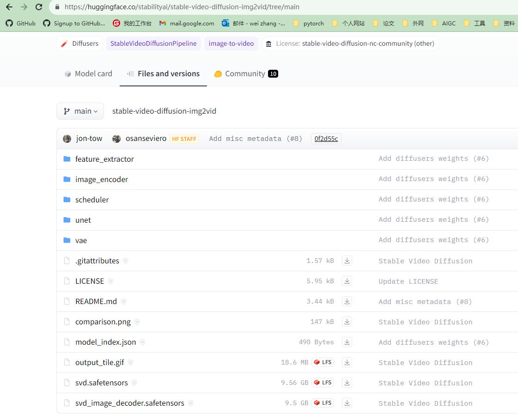Download output_tile.gif with its download icon
Screen dimensions: 518x420
pyautogui.click(x=347, y=363)
